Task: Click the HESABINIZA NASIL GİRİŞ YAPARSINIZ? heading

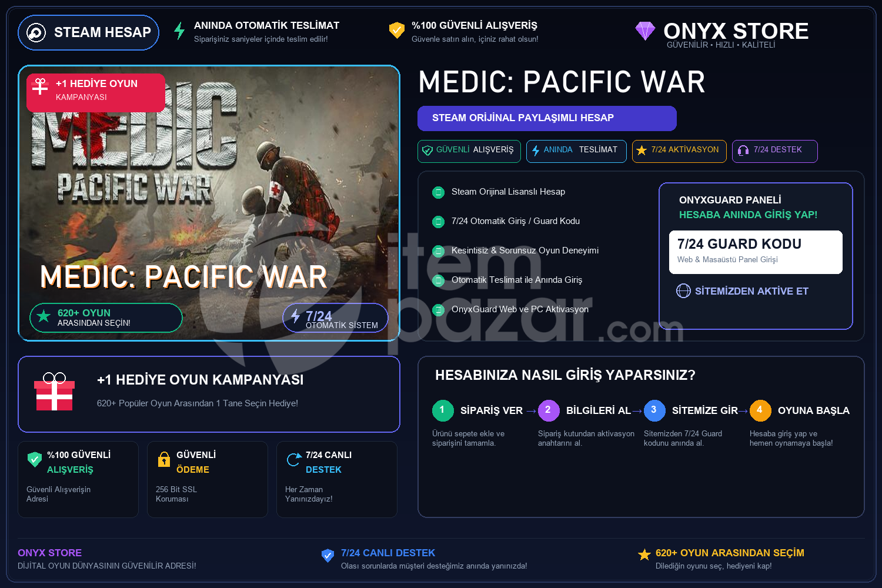Action: pyautogui.click(x=565, y=375)
